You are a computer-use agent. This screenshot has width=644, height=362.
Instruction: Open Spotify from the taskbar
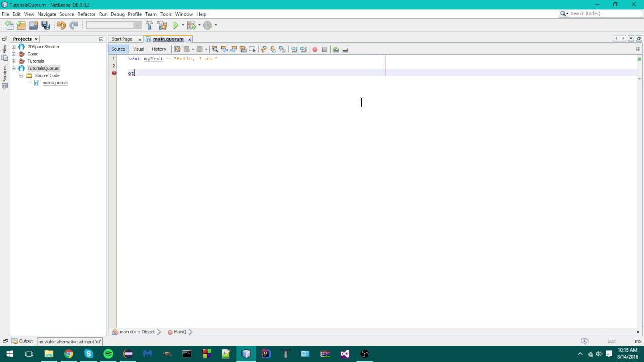point(108,354)
